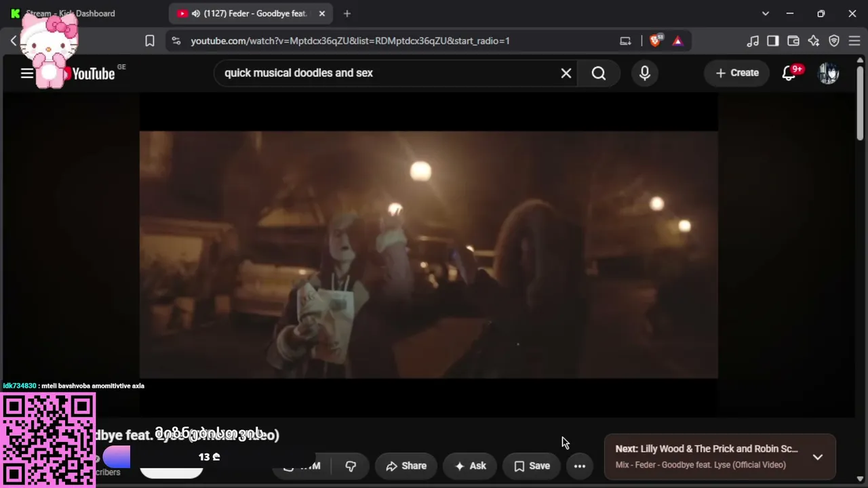Expand the tab search dropdown chevron

click(x=766, y=14)
